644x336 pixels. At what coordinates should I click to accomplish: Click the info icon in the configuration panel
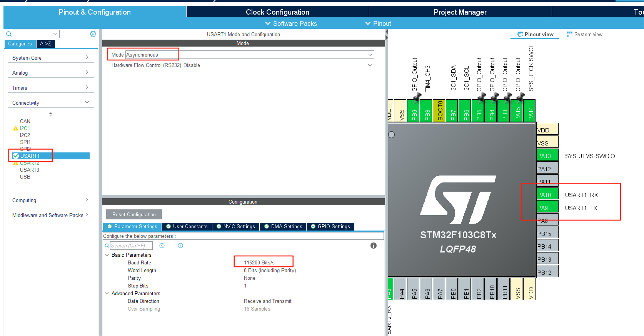click(373, 246)
